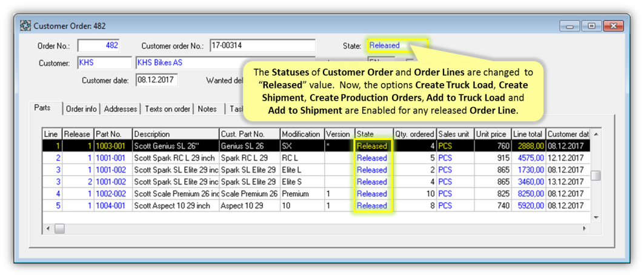
Task: Click the State column header
Action: tap(373, 134)
